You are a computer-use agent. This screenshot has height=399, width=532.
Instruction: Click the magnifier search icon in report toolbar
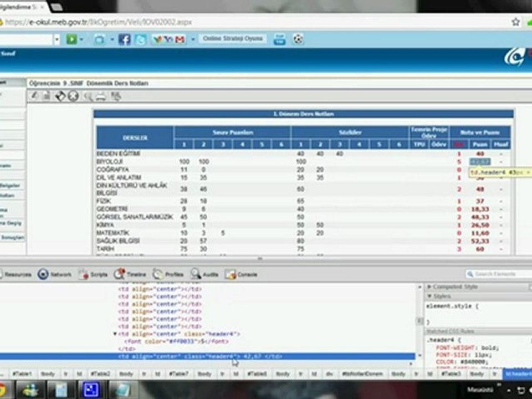pyautogui.click(x=88, y=96)
